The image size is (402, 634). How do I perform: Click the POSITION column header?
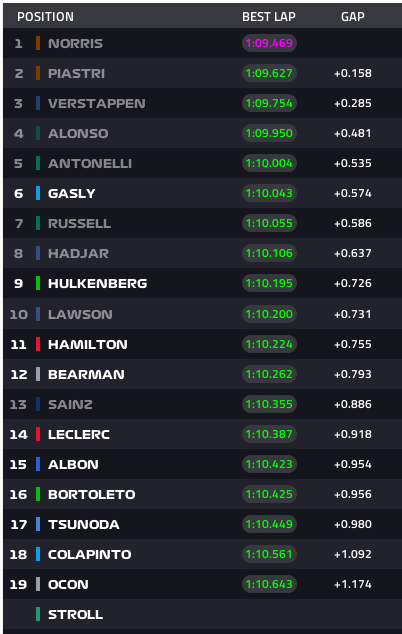click(x=45, y=17)
